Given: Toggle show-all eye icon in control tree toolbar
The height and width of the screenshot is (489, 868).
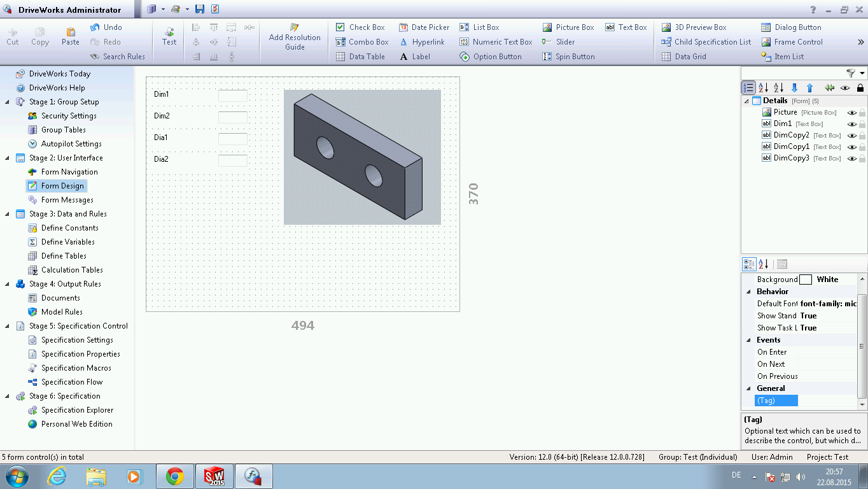Looking at the screenshot, I should click(x=845, y=88).
